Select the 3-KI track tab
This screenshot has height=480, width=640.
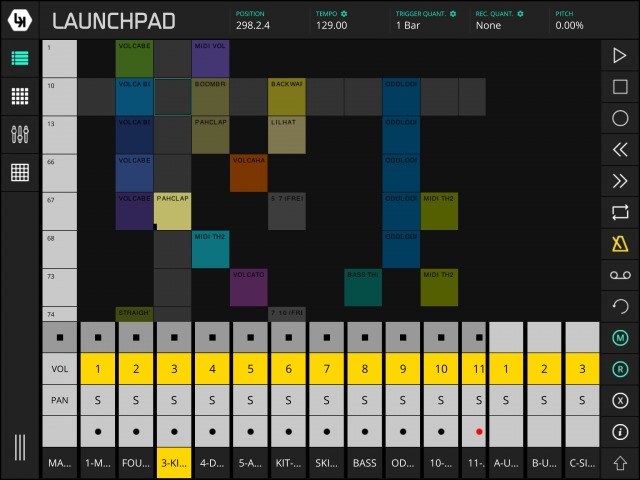click(x=173, y=463)
